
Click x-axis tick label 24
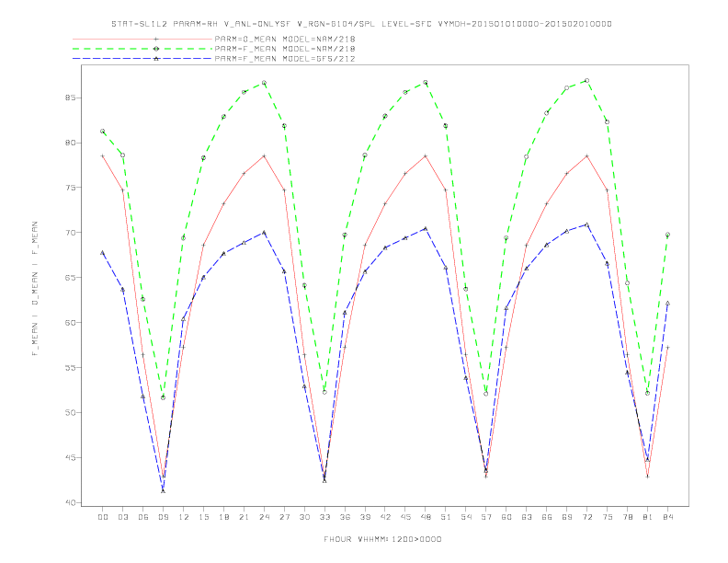(x=264, y=517)
